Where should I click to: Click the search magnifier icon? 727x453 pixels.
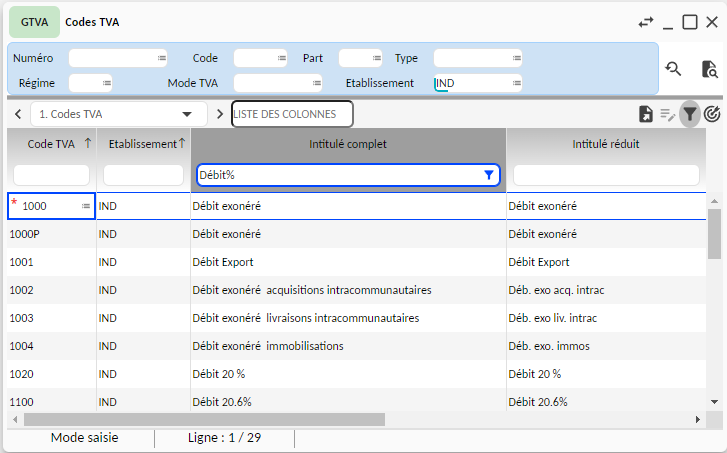pyautogui.click(x=674, y=68)
